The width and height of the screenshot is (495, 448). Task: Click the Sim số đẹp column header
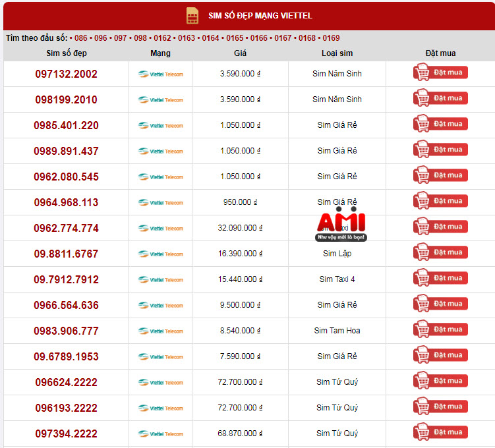pos(67,53)
